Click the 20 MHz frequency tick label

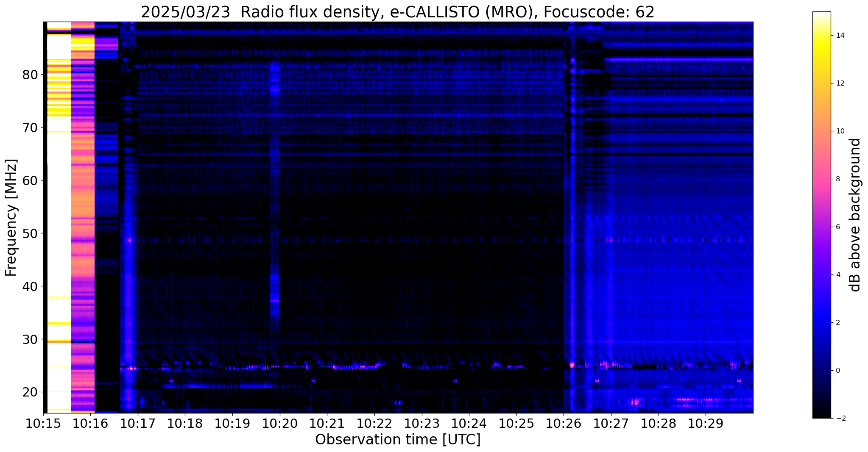coord(30,392)
